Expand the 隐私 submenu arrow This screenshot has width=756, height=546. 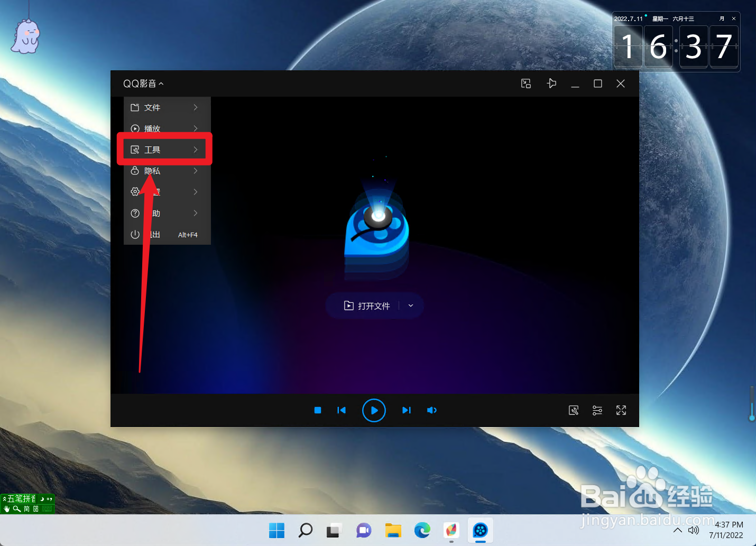point(196,171)
